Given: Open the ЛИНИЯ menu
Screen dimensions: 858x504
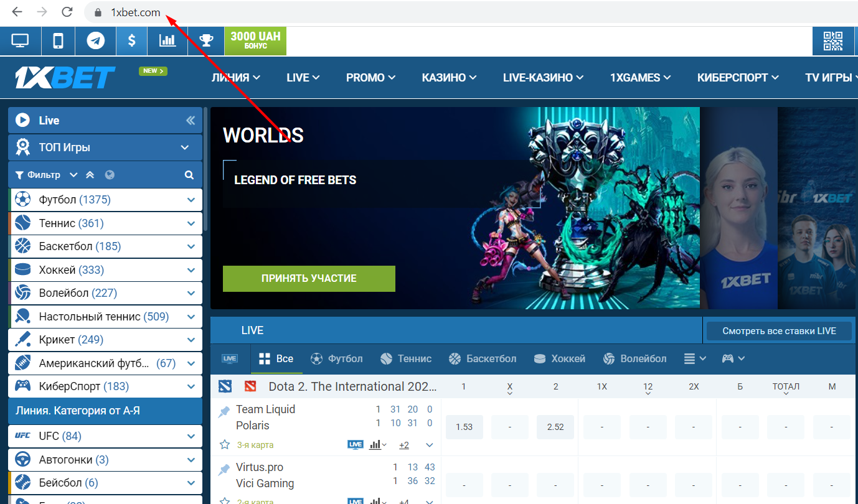Looking at the screenshot, I should click(x=236, y=78).
